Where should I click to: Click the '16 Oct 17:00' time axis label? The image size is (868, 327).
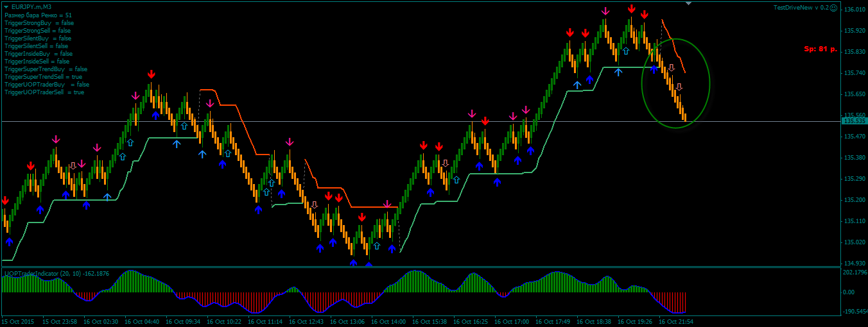pyautogui.click(x=512, y=321)
